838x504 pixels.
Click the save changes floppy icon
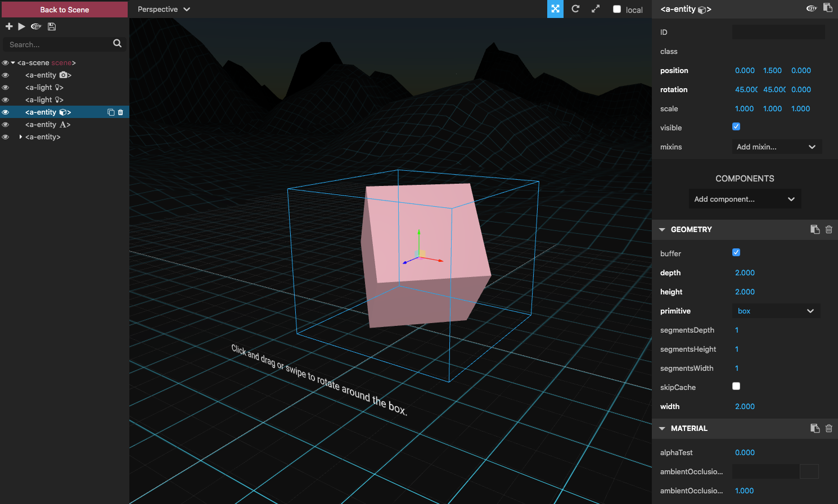(52, 26)
